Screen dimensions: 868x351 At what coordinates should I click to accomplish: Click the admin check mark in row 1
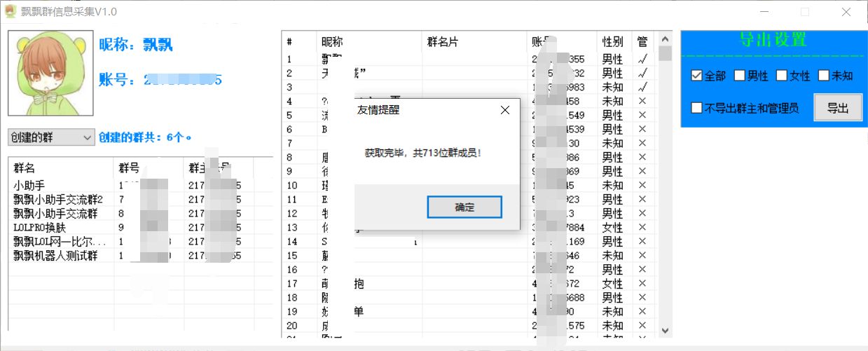click(x=643, y=60)
